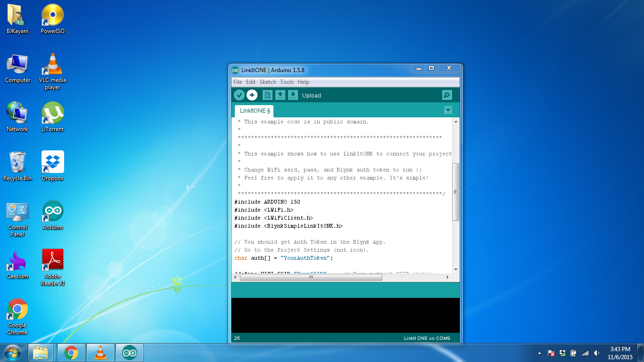Click the Upload arrow button

coord(252,95)
